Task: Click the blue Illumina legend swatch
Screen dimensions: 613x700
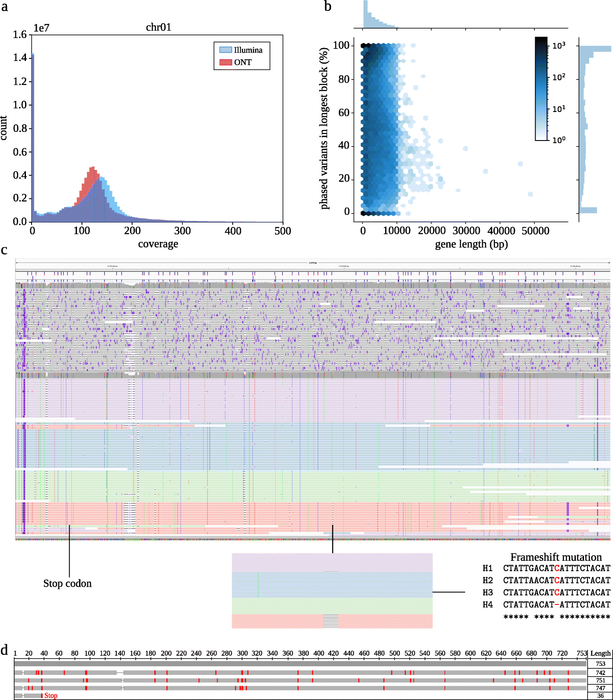Action: 226,50
